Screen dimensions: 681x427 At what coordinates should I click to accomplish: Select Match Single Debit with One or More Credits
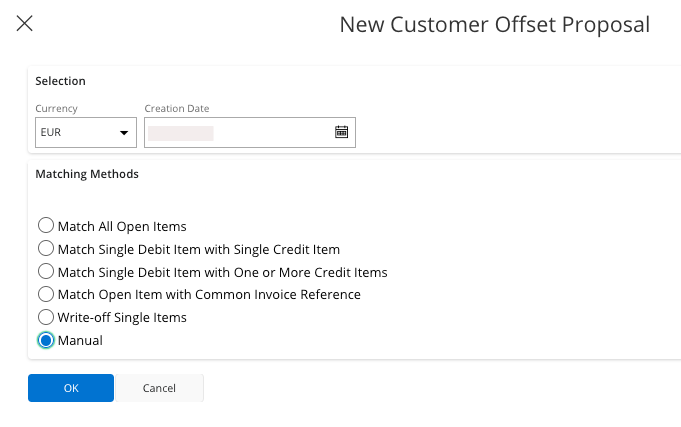(46, 272)
